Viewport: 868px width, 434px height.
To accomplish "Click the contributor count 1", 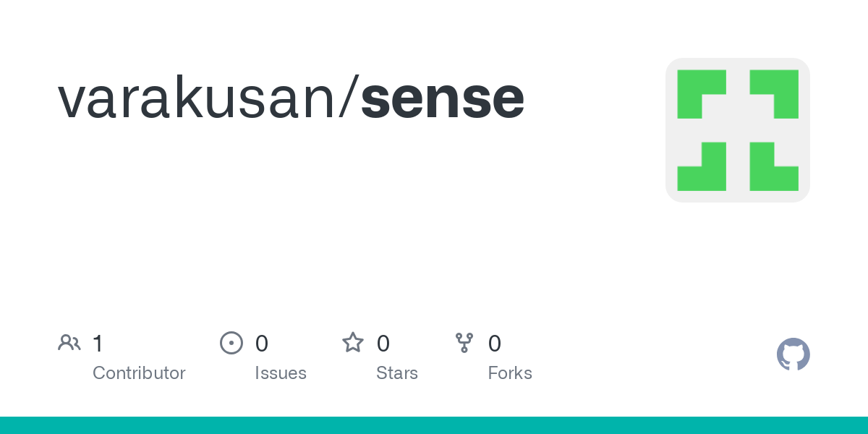I will point(98,343).
